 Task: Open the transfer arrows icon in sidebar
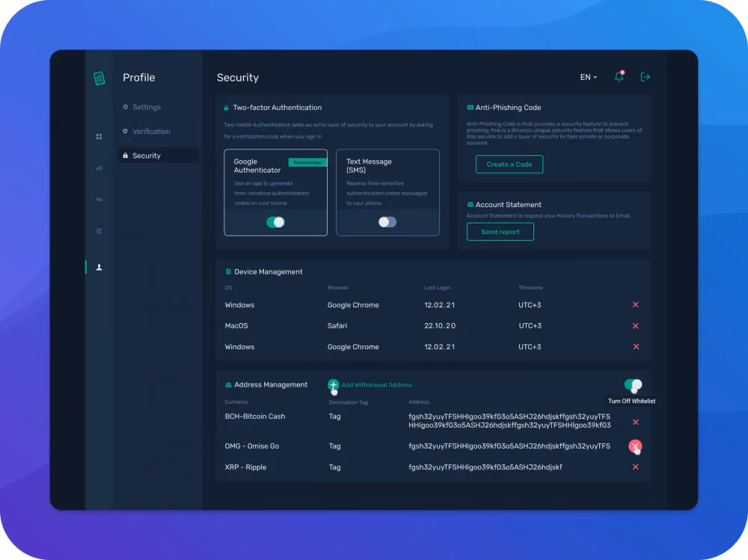coord(99,200)
